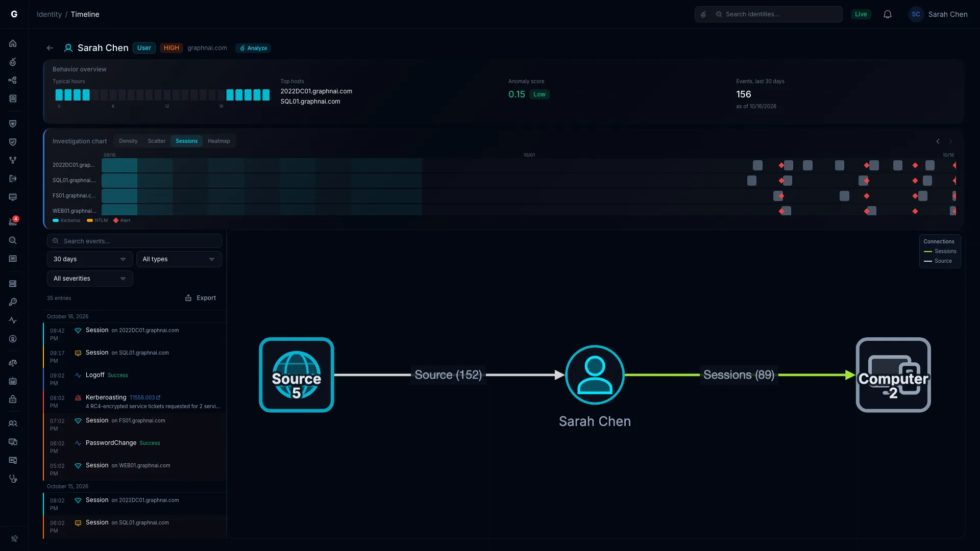The height and width of the screenshot is (551, 980).
Task: Click the notification bell icon
Action: click(888, 14)
